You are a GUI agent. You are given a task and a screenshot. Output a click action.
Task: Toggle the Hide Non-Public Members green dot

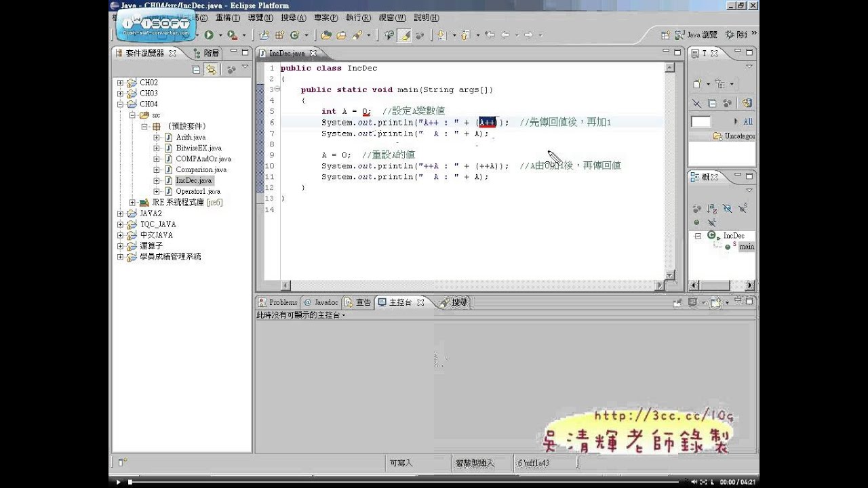(x=696, y=222)
